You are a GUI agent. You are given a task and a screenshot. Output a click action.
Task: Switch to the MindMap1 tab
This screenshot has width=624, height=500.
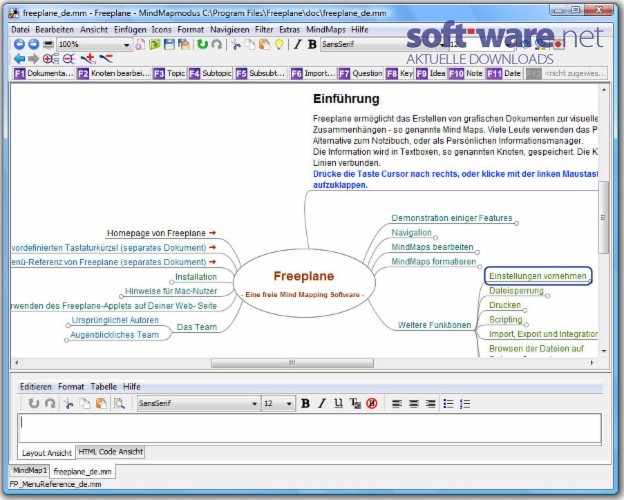click(x=29, y=471)
